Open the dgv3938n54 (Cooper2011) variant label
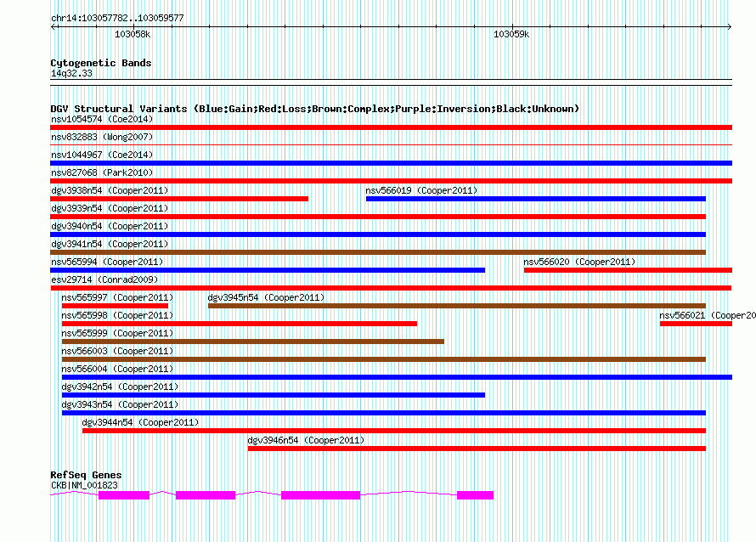This screenshot has width=756, height=542. point(110,190)
